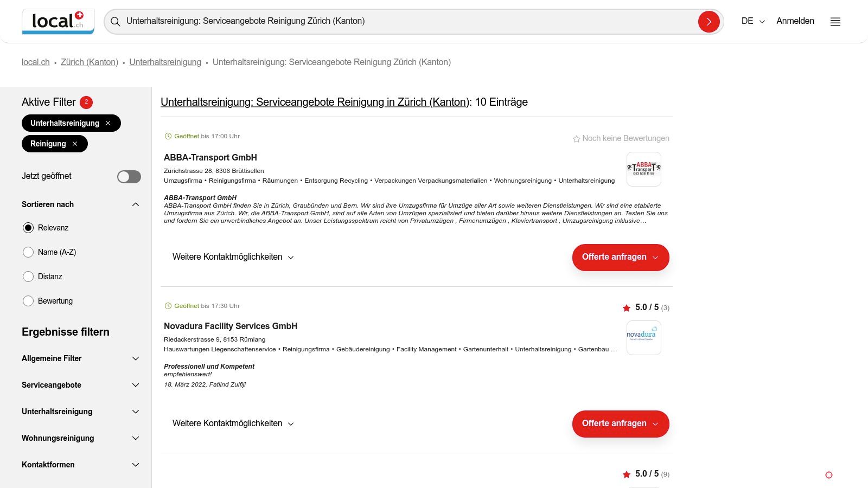This screenshot has width=868, height=488.
Task: Open the DE language dropdown
Action: (753, 21)
